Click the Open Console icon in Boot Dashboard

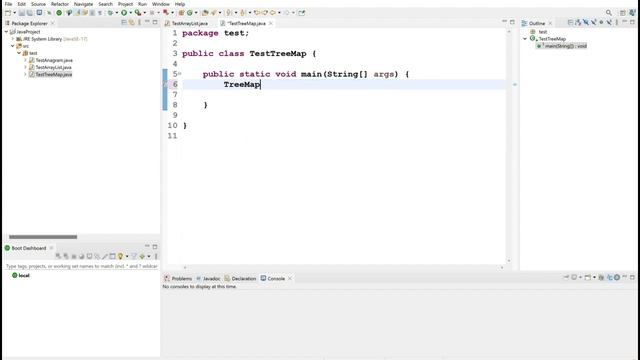pyautogui.click(x=89, y=256)
